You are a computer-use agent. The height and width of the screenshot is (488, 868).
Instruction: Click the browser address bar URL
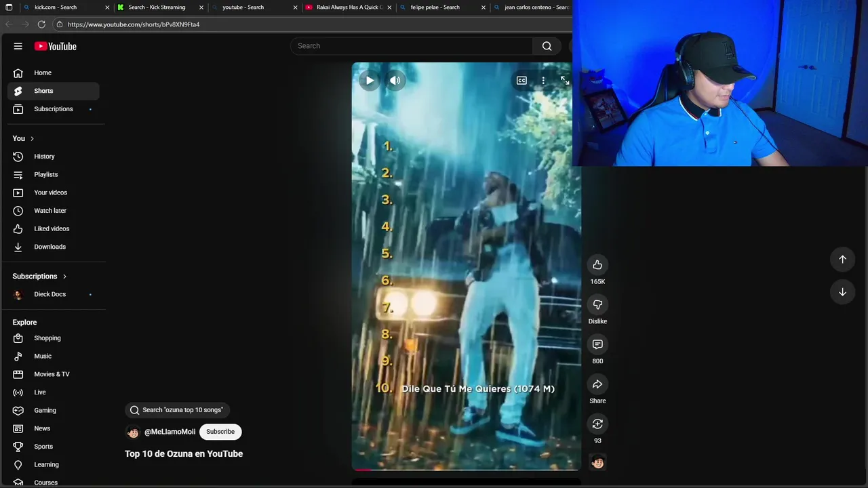tap(134, 24)
